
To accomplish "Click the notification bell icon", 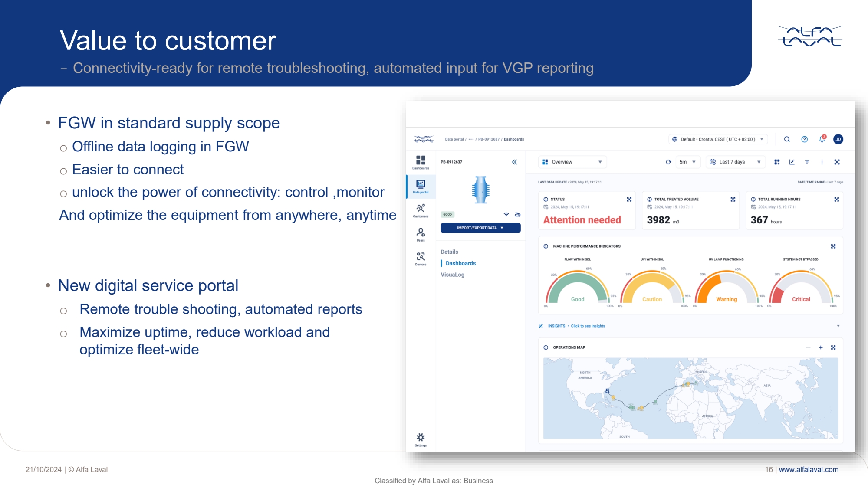I will tap(822, 139).
